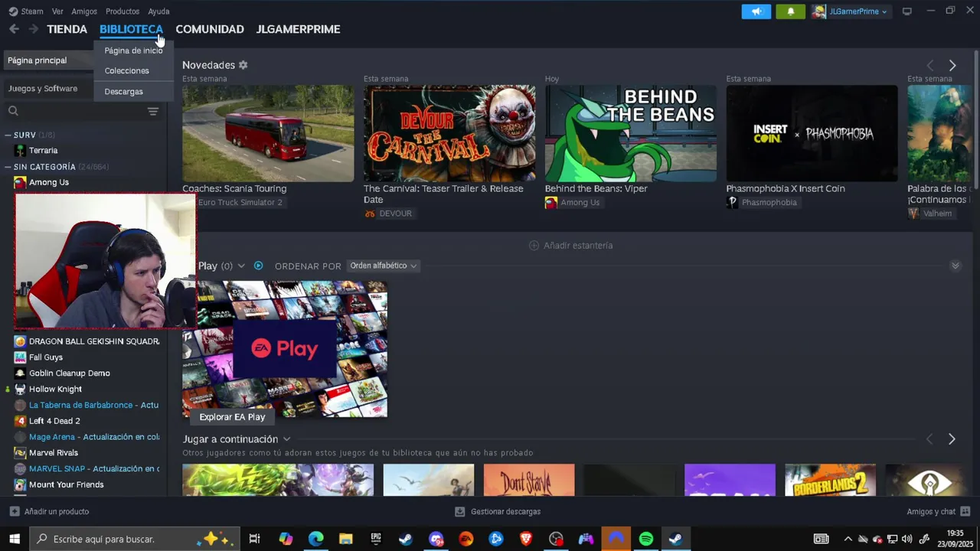Expand the Jugar a continuación shelf chevron
This screenshot has height=551, width=980.
coord(286,439)
